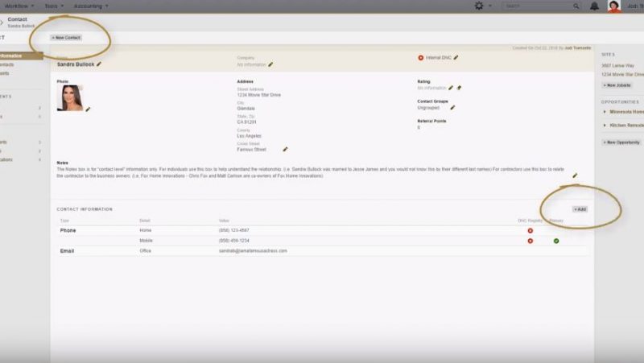The width and height of the screenshot is (644, 363).
Task: Click pencil icon next to Sandra Bullock name
Action: (x=99, y=64)
